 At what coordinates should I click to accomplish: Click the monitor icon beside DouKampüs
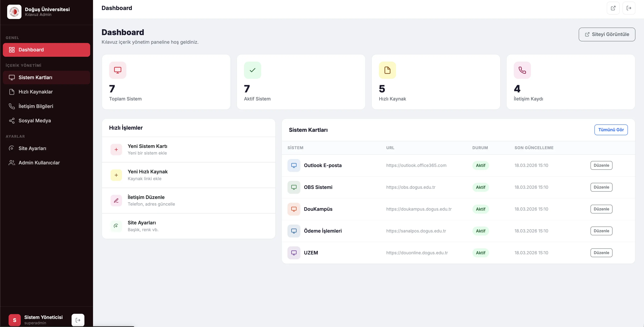click(294, 209)
